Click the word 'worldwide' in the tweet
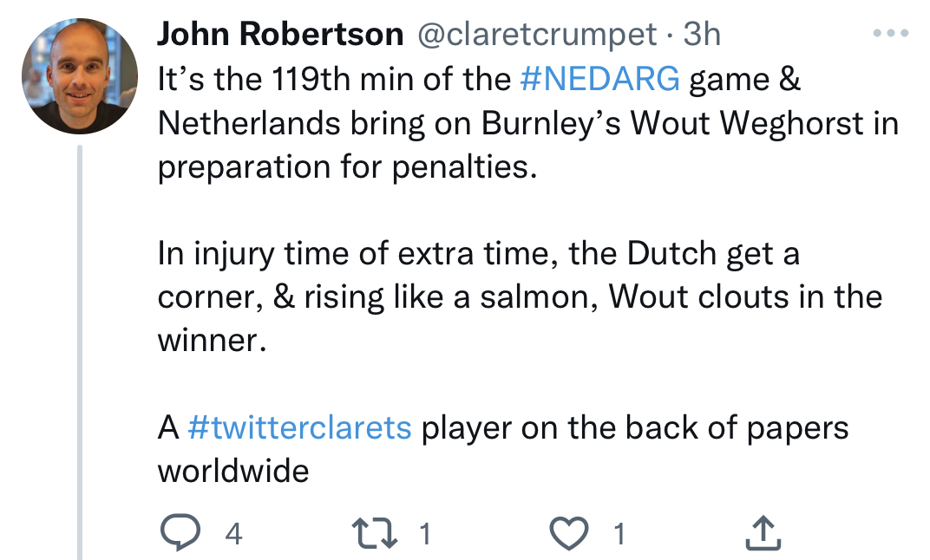The image size is (930, 560). pyautogui.click(x=232, y=471)
